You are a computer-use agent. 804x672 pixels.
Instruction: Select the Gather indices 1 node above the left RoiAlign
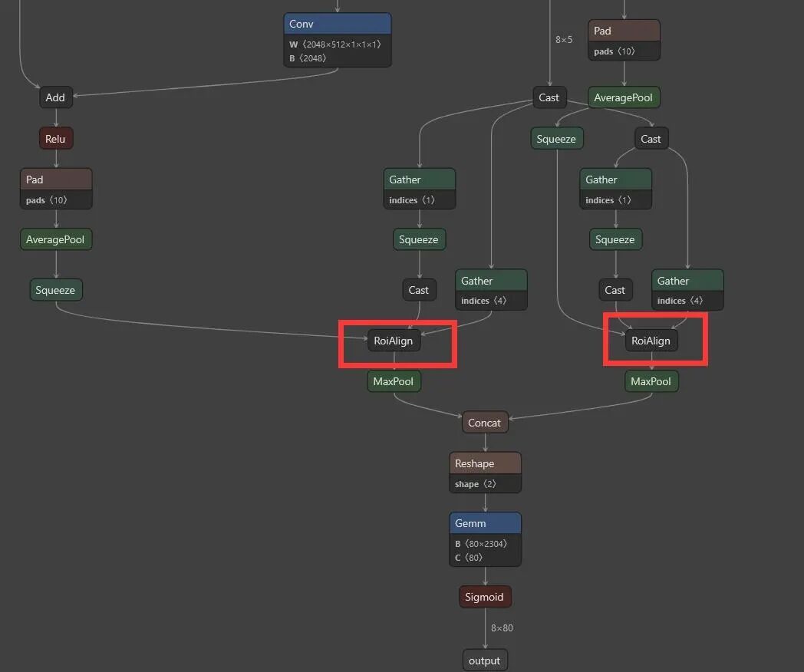click(420, 189)
